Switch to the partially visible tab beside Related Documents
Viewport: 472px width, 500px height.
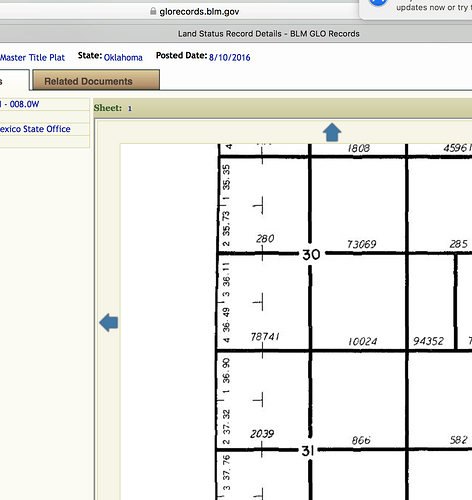[13, 80]
